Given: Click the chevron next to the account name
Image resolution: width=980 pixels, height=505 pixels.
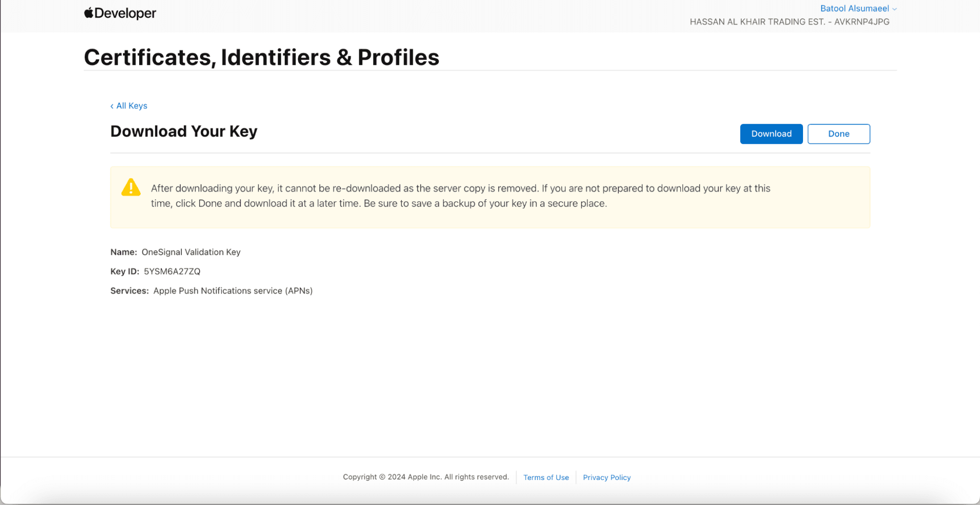Looking at the screenshot, I should tap(895, 9).
